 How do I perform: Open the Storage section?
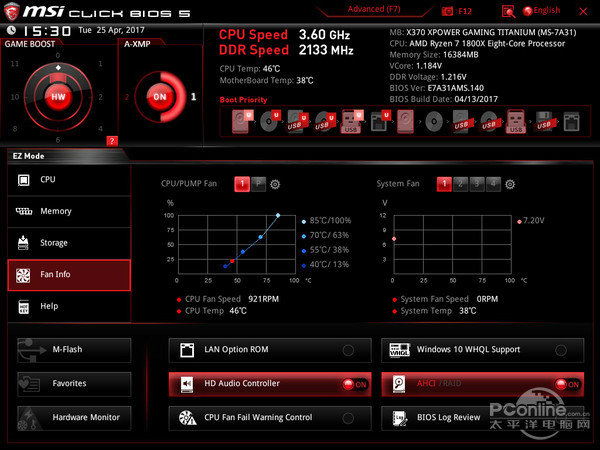69,243
